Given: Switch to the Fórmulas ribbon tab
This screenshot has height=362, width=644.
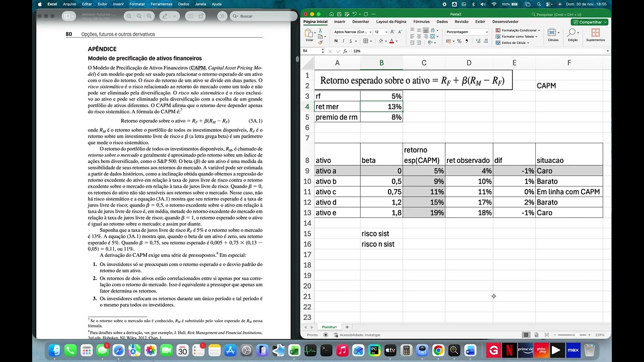Looking at the screenshot, I should pos(422,22).
